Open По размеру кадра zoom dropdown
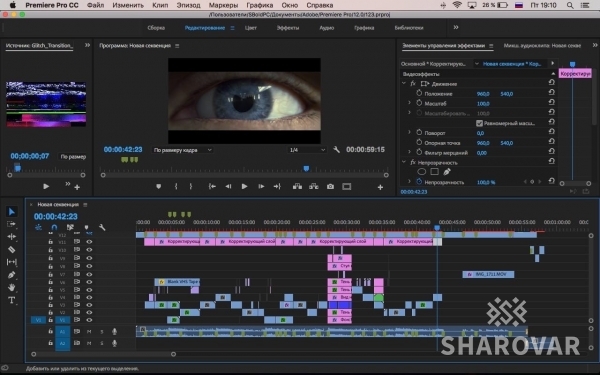 [x=183, y=150]
